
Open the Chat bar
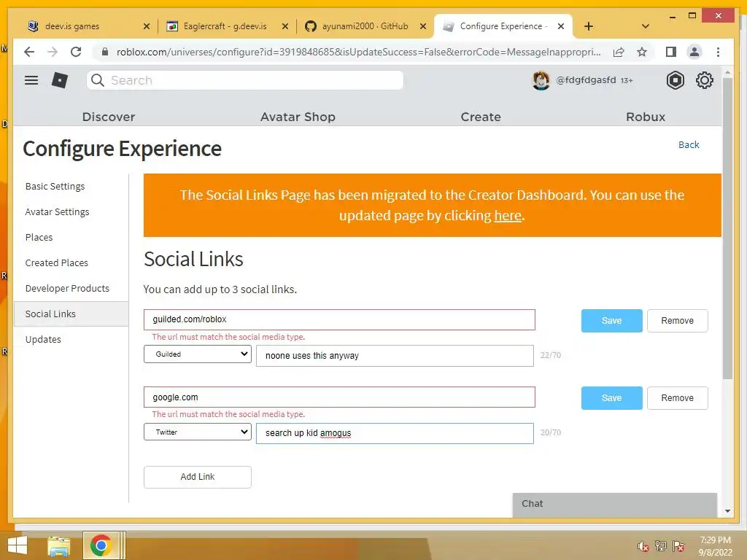[x=614, y=505]
